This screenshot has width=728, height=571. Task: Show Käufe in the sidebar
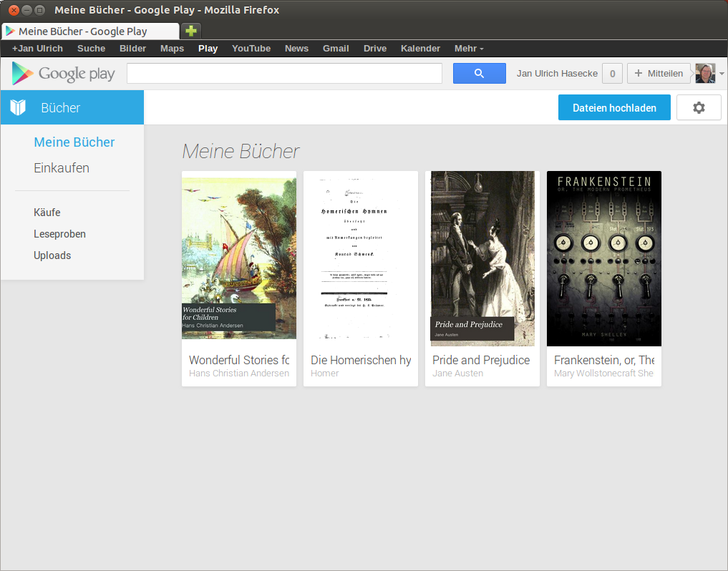pos(47,212)
